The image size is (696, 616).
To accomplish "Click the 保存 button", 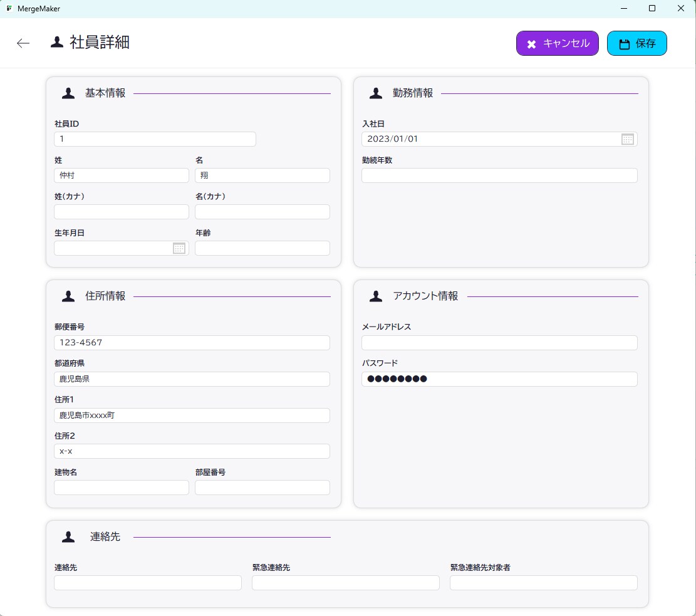I will 636,43.
